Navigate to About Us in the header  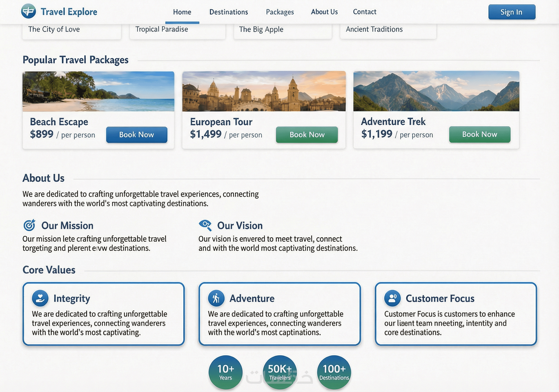(324, 12)
